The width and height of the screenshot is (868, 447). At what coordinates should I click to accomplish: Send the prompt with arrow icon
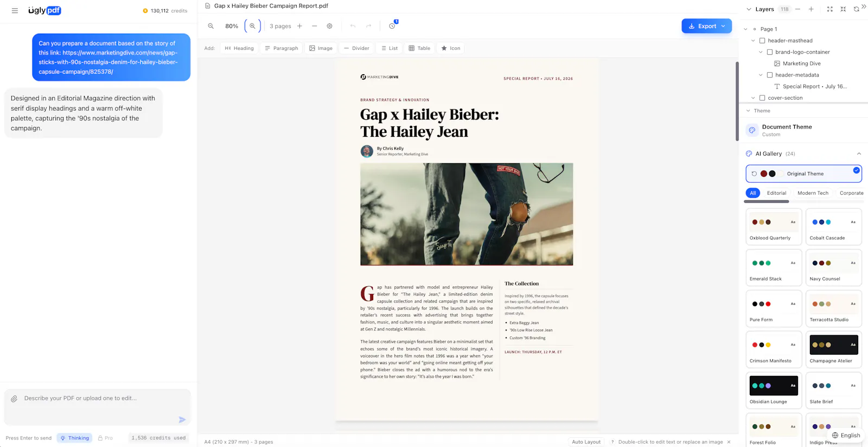[x=182, y=420]
